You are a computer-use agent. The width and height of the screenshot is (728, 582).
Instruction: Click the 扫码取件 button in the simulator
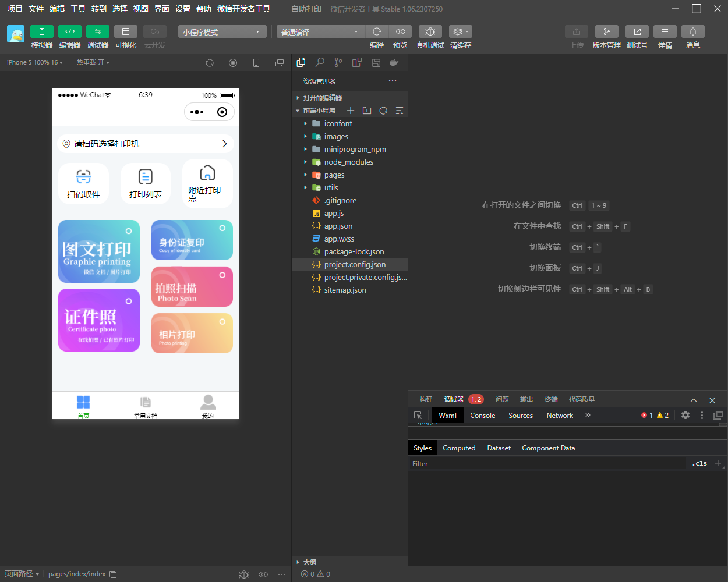click(83, 183)
